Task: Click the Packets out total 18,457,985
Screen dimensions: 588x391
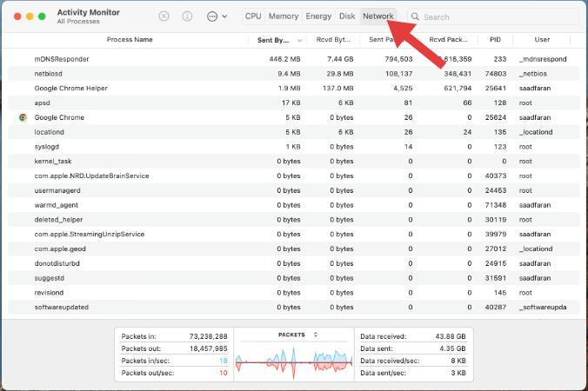Action: tap(208, 348)
